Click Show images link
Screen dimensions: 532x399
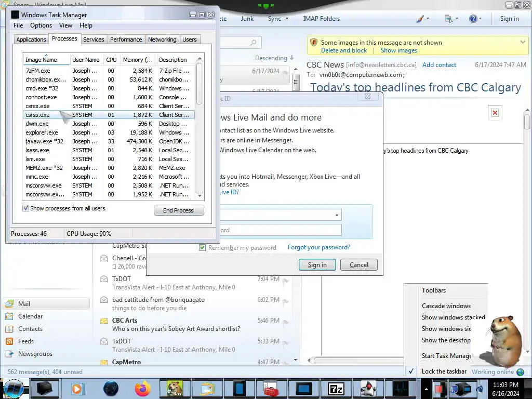(x=399, y=50)
